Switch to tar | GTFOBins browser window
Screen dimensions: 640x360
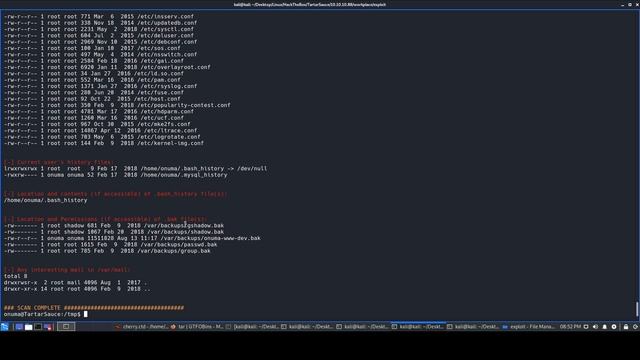pos(197,327)
